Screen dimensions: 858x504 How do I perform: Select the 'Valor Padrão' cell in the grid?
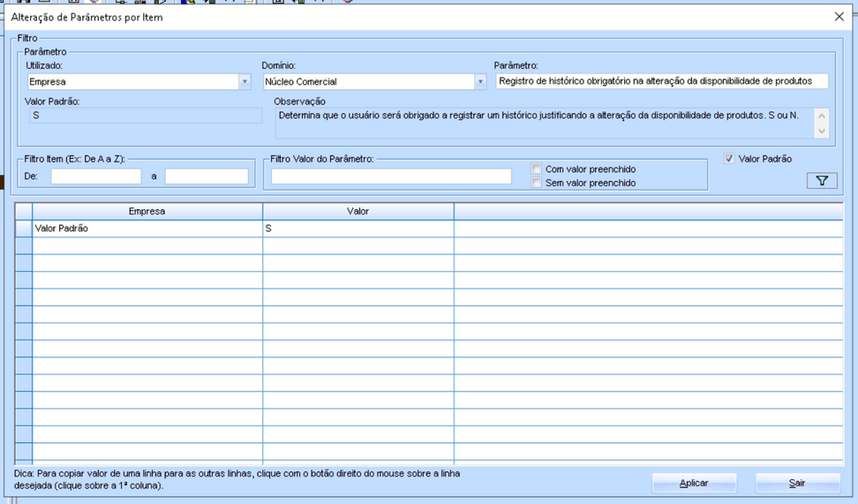click(x=147, y=229)
